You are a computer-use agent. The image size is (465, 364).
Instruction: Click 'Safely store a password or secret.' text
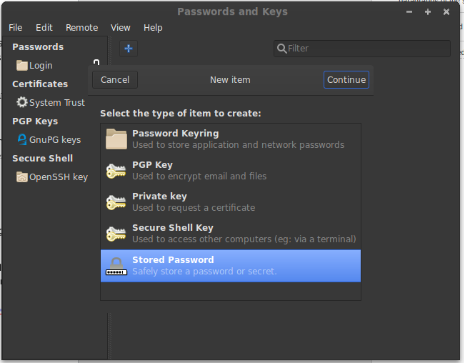(x=204, y=272)
